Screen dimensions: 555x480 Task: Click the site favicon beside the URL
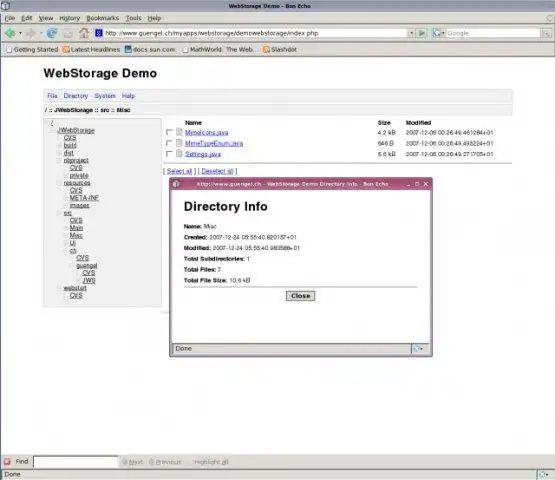click(99, 33)
